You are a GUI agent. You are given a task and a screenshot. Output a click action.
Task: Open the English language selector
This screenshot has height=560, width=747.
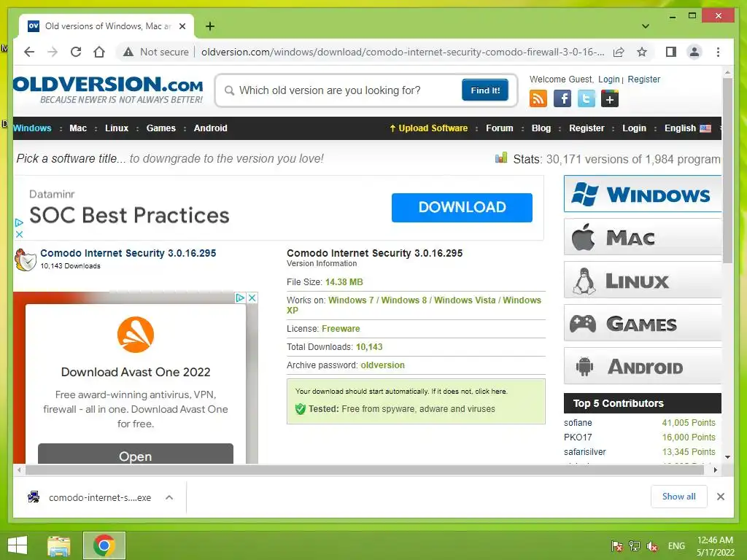(x=687, y=128)
